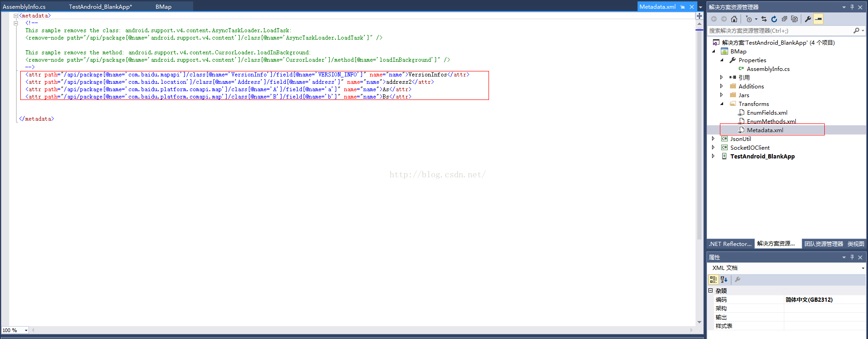Collapse the Transforms folder
This screenshot has width=868, height=339.
722,104
